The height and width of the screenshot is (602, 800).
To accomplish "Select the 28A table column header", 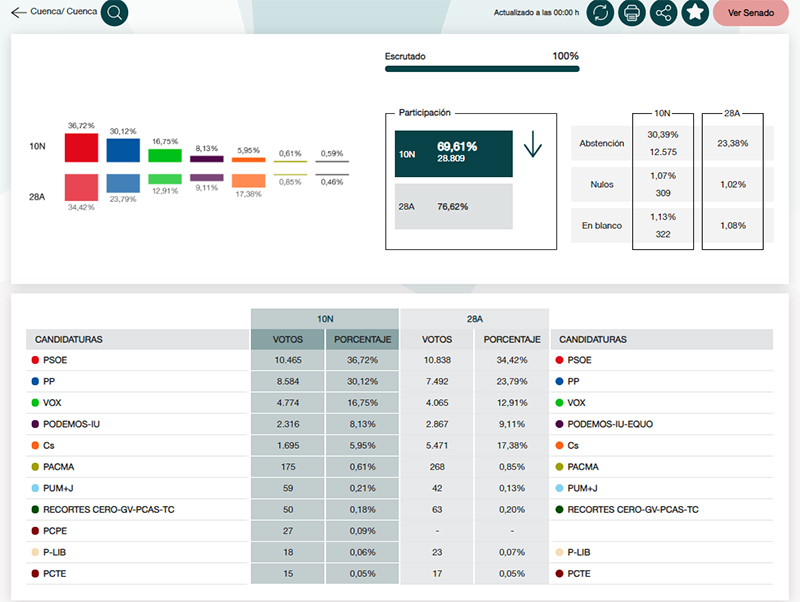I will point(475,319).
